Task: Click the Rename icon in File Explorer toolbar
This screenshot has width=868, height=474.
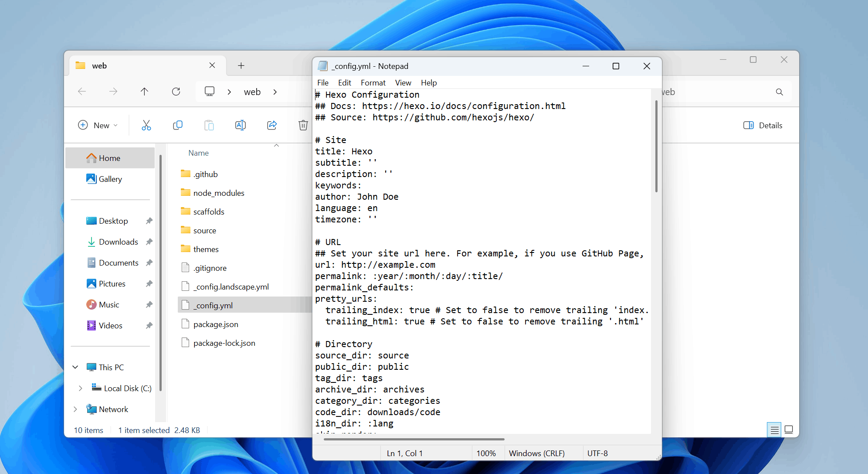Action: [241, 126]
